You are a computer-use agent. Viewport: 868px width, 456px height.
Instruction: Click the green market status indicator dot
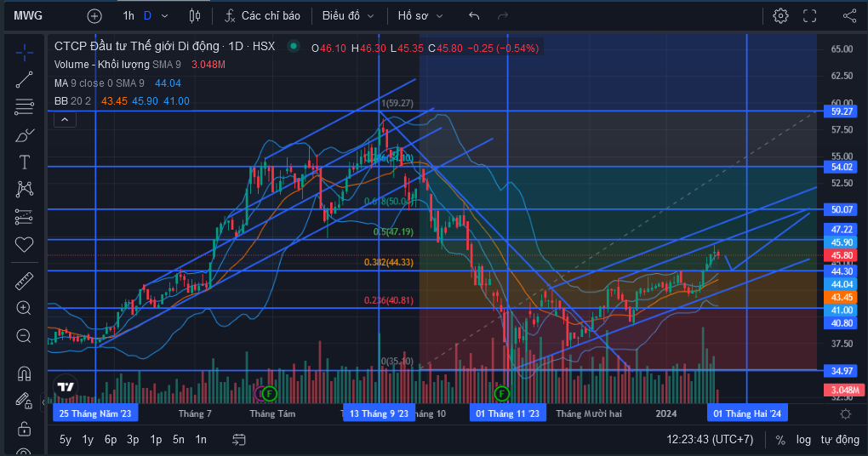[294, 46]
